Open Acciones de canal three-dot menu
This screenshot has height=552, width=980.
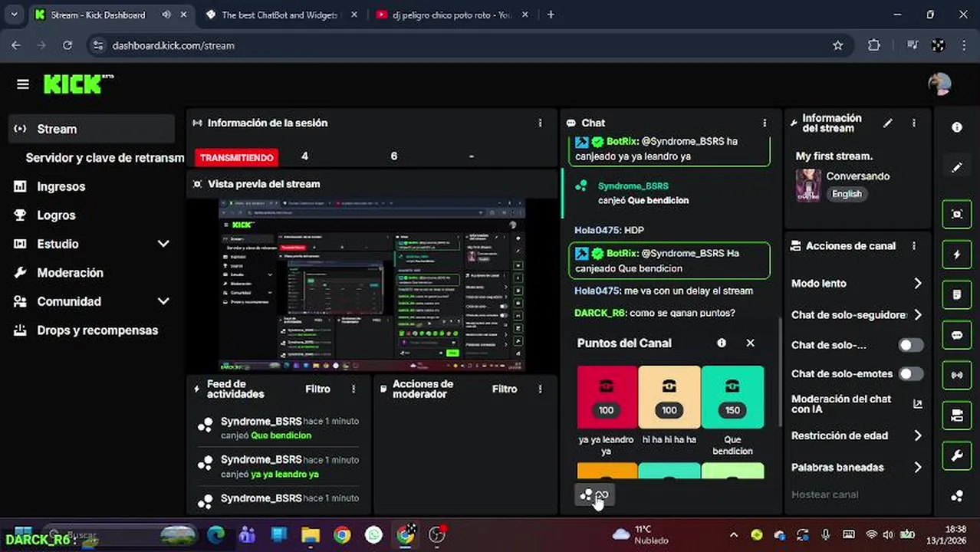tap(913, 246)
